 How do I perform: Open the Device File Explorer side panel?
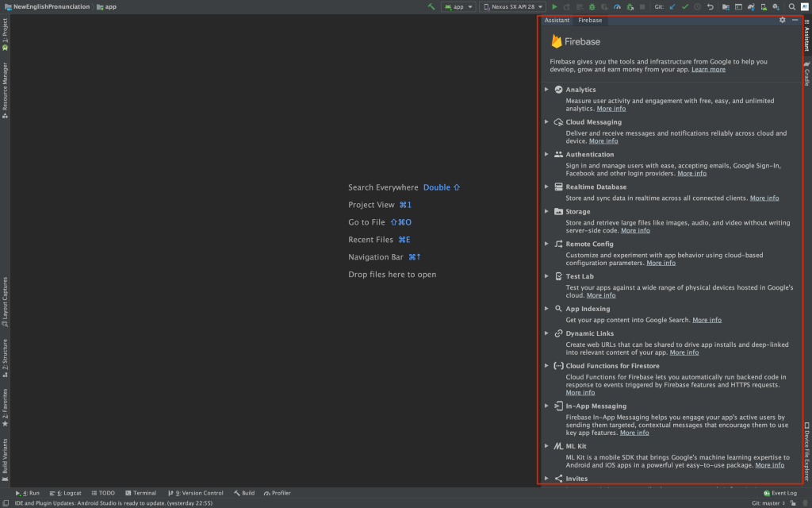(806, 452)
